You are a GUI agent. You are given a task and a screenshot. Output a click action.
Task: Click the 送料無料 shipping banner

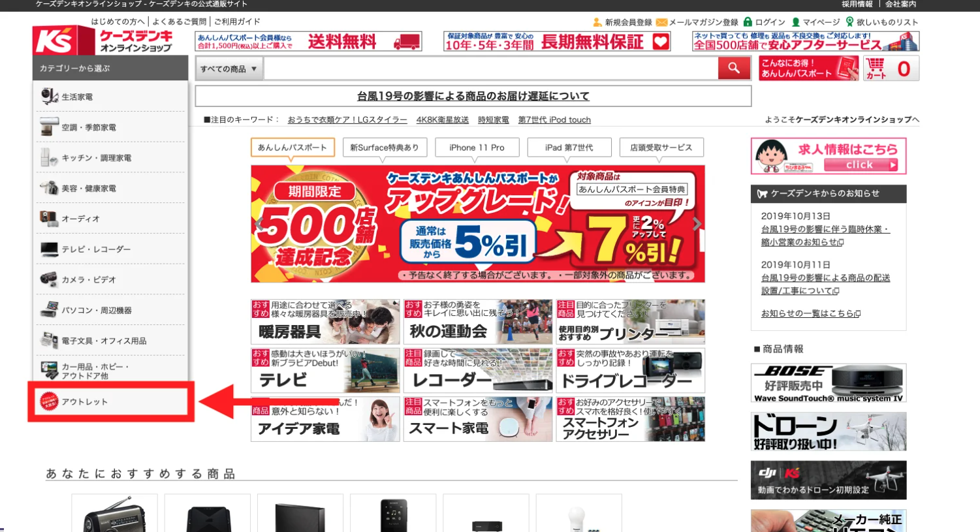coord(308,41)
